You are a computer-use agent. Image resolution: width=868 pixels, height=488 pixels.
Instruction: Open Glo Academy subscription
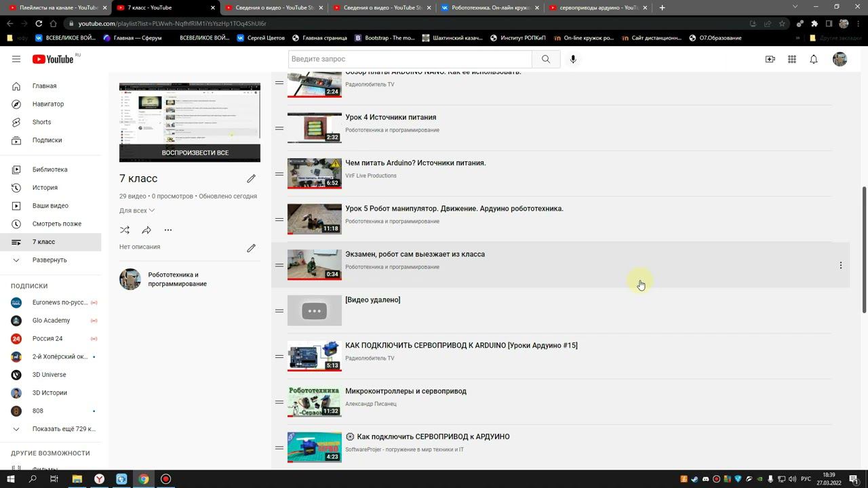pyautogui.click(x=50, y=321)
